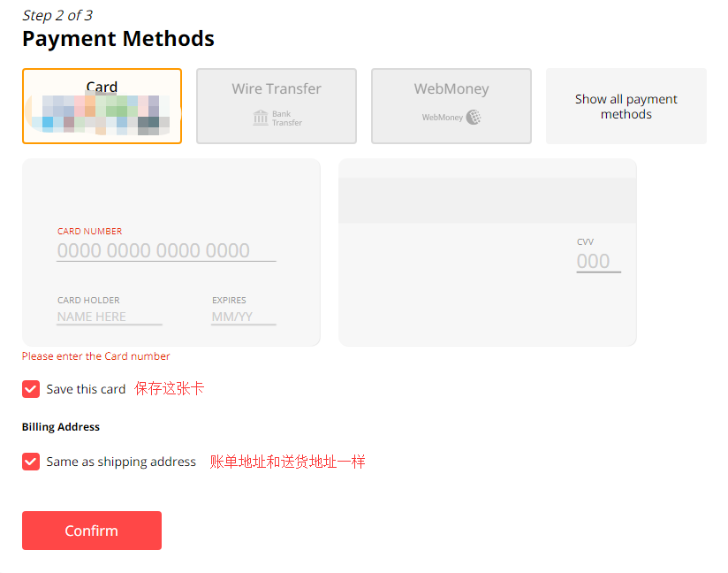
Task: Click the Chinese note beside 'Same as shipping address'
Action: [x=287, y=462]
